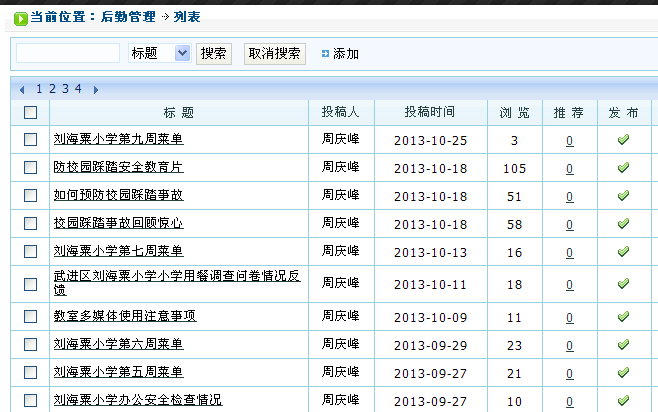This screenshot has height=412, width=658.
Task: Toggle publish checkmark for 用餐调查问卷情况反馈 row
Action: pyautogui.click(x=624, y=284)
